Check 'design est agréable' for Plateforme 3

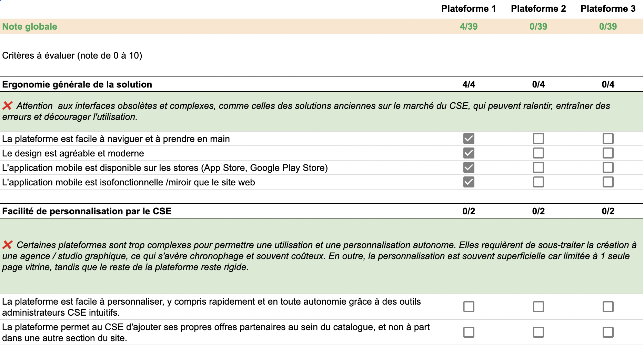coord(608,153)
